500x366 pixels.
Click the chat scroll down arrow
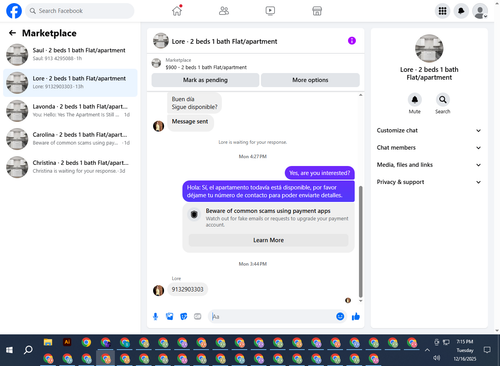pos(360,301)
